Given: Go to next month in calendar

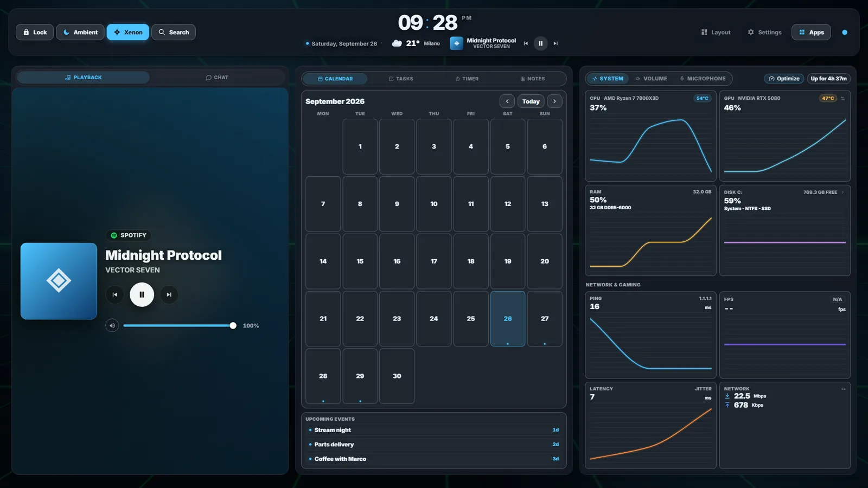Looking at the screenshot, I should 554,101.
